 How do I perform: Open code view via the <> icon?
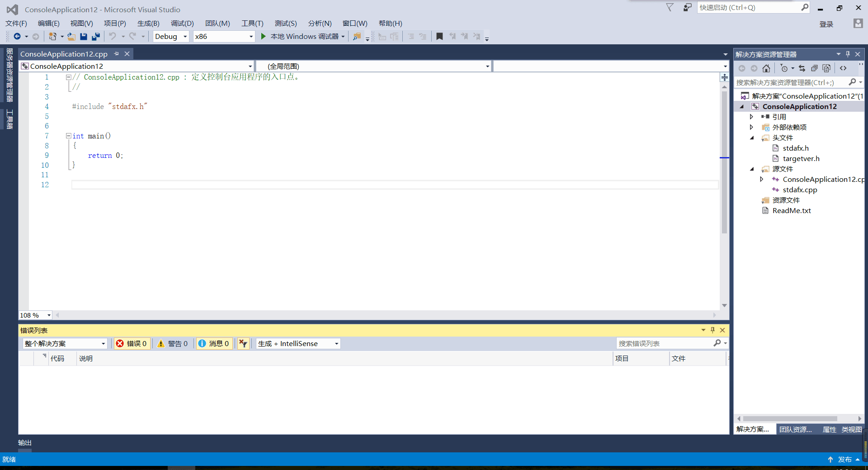844,68
